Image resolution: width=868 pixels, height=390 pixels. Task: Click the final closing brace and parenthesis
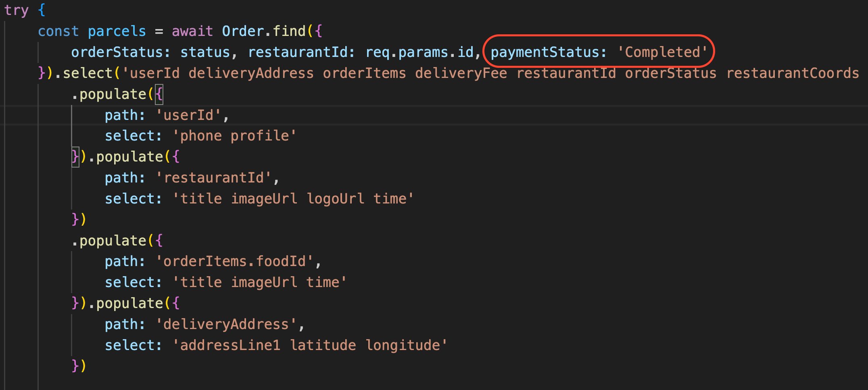(79, 366)
